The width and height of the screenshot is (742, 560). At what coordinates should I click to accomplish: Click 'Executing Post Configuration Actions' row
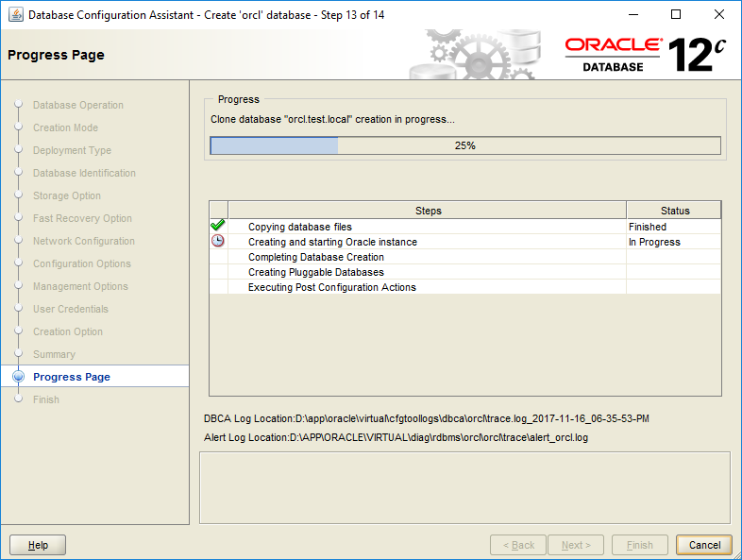(465, 287)
